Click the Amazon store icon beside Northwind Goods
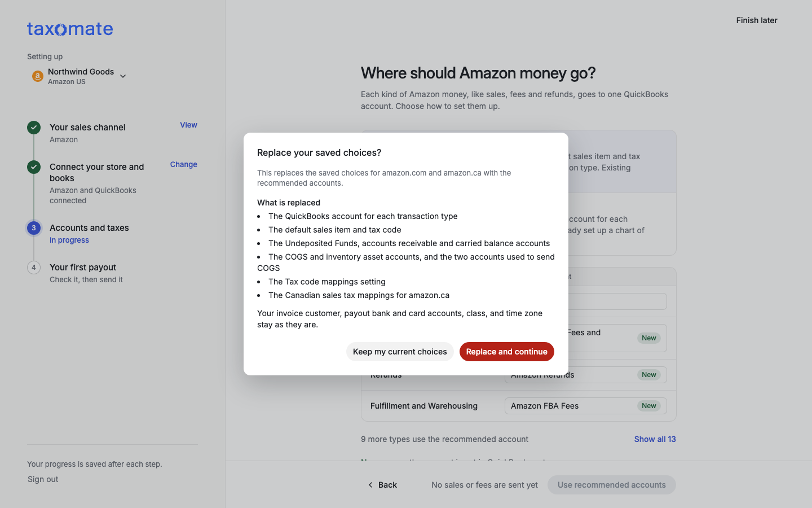The image size is (812, 508). [x=38, y=76]
